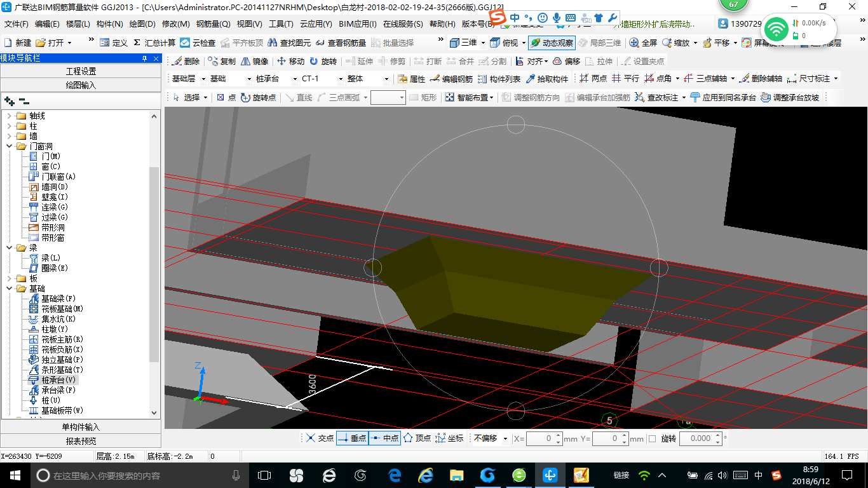This screenshot has width=868, height=488.
Task: Click 删除辅轴 delete auxiliary axis
Action: (761, 79)
